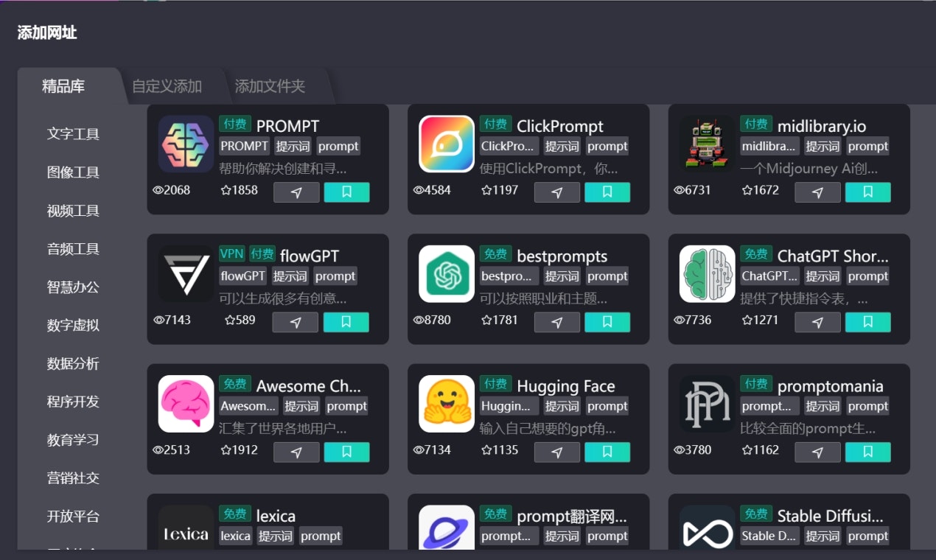Bookmark the midlibrary.io card
This screenshot has height=560, width=936.
pyautogui.click(x=868, y=192)
